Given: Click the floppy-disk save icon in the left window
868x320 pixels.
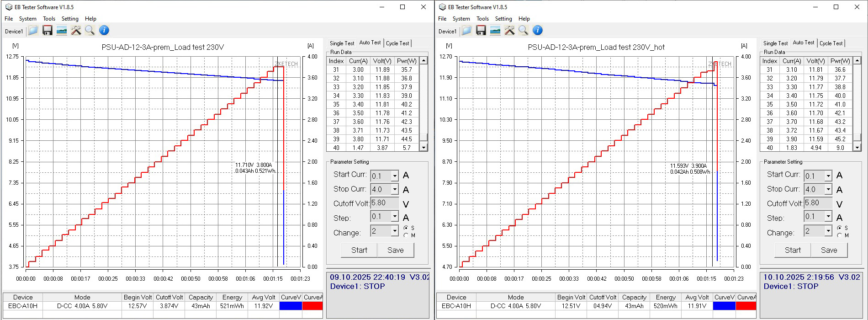Looking at the screenshot, I should (48, 31).
